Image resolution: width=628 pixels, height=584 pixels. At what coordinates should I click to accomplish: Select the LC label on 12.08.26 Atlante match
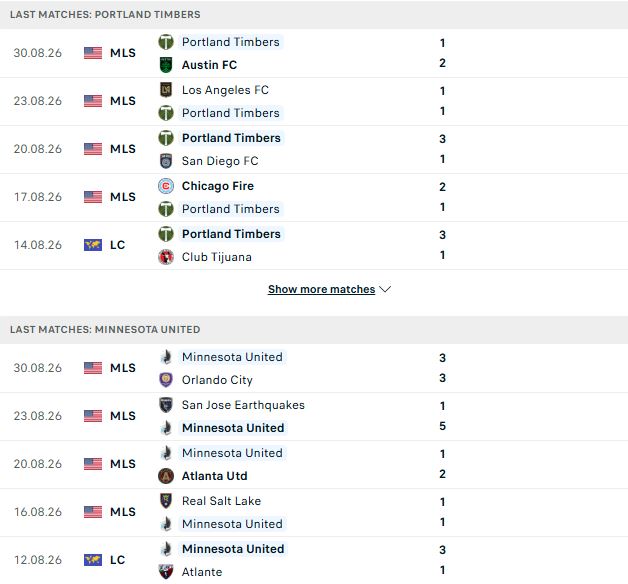coord(117,560)
